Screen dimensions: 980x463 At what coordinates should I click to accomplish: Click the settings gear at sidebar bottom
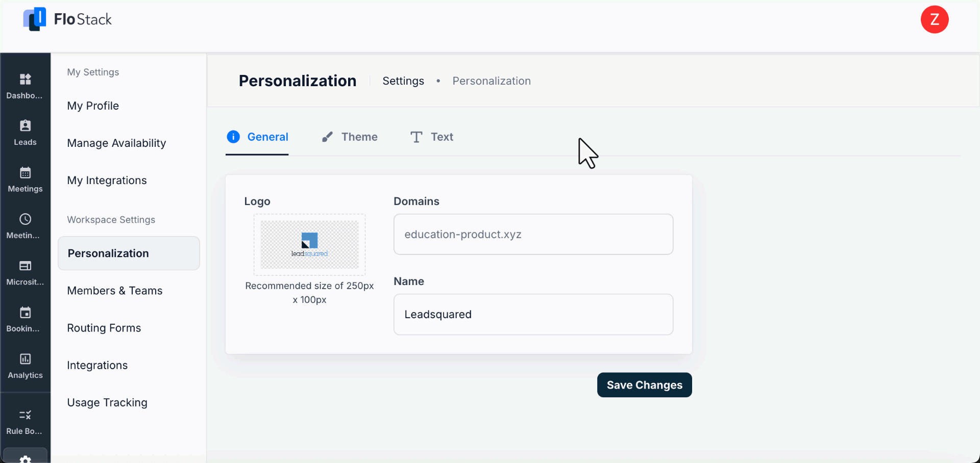click(25, 457)
